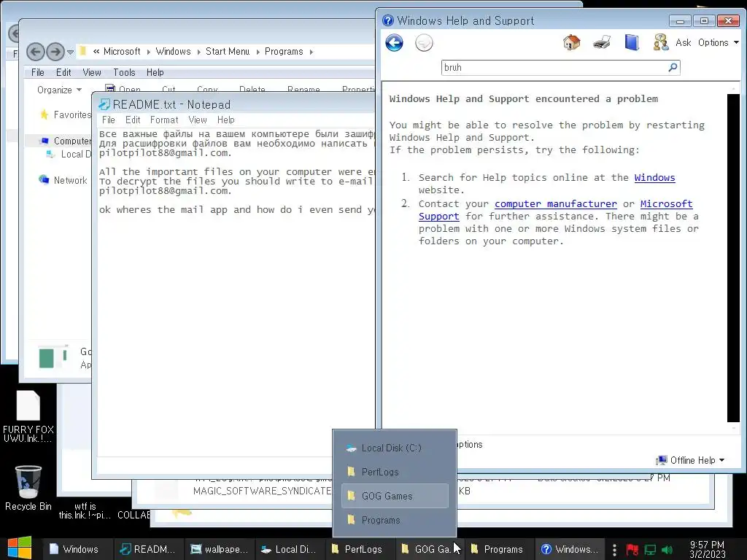
Task: Click the Ask label in Help toolbar
Action: 683,42
